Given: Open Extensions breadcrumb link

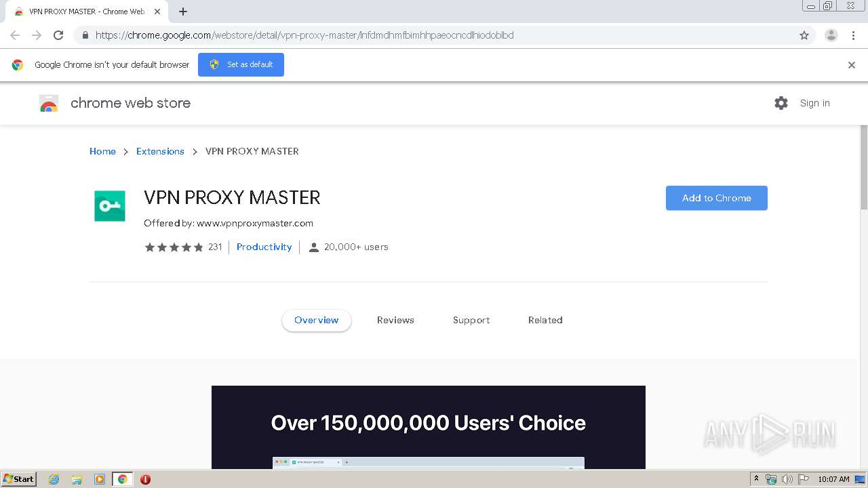Looking at the screenshot, I should click(160, 151).
